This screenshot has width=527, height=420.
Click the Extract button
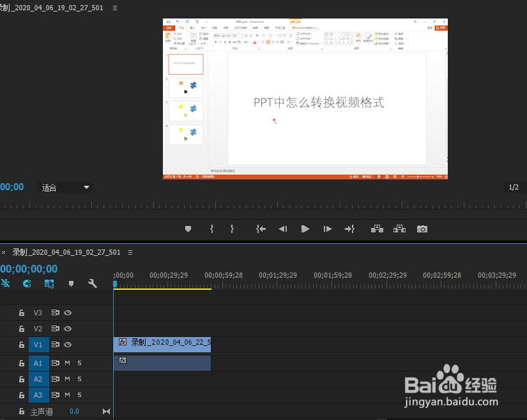pos(399,229)
